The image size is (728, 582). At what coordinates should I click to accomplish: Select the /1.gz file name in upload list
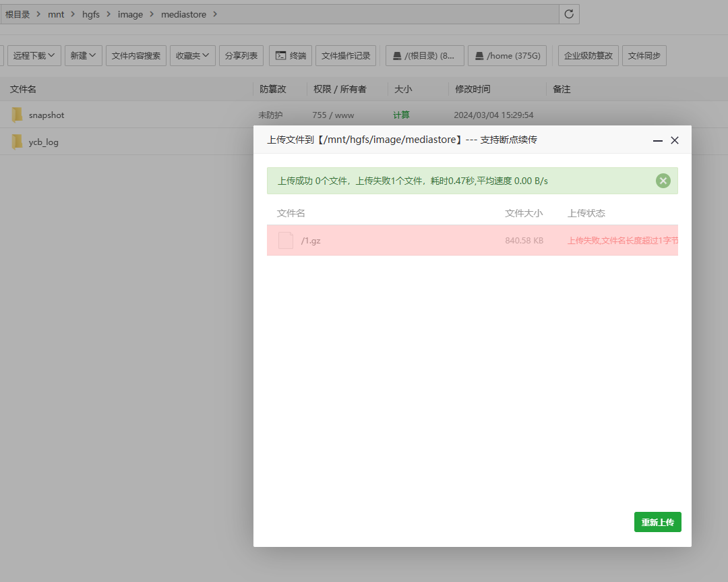[311, 241]
